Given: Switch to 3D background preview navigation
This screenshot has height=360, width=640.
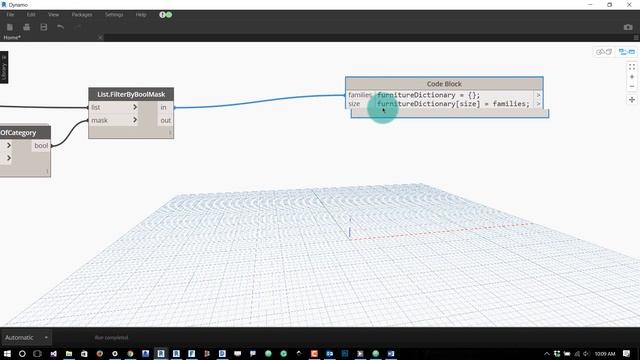Looking at the screenshot, I should tap(604, 52).
